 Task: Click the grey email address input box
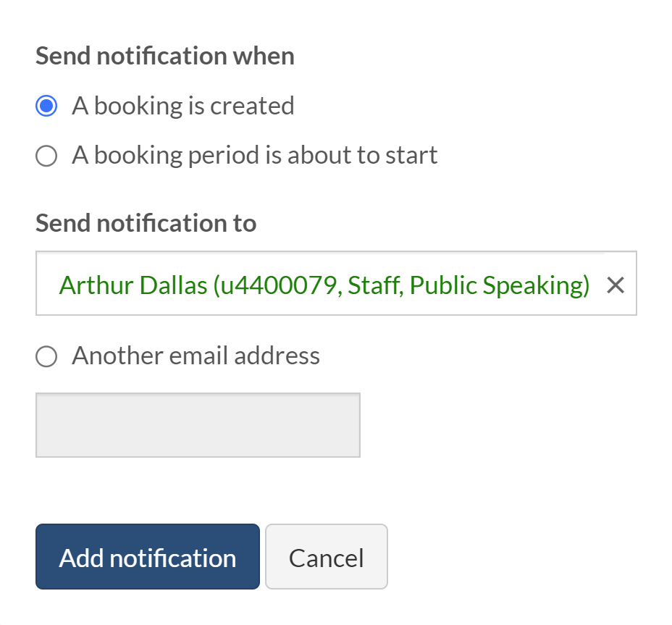[198, 425]
